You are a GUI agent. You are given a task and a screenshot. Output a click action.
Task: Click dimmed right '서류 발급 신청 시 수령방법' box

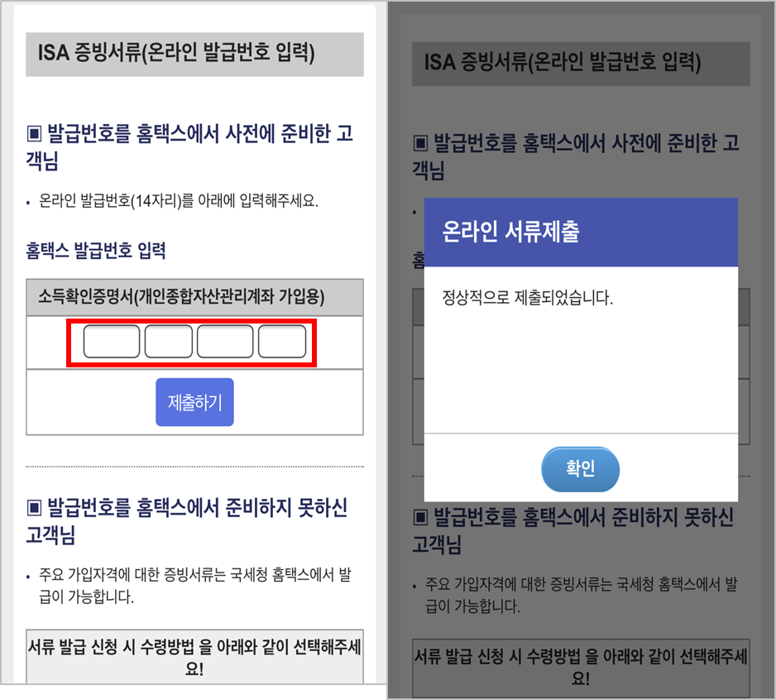tap(581, 667)
